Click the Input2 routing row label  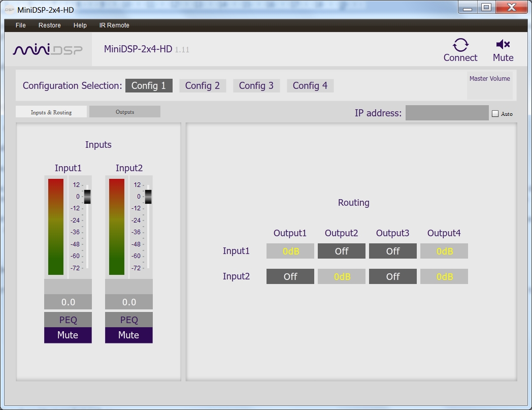236,276
